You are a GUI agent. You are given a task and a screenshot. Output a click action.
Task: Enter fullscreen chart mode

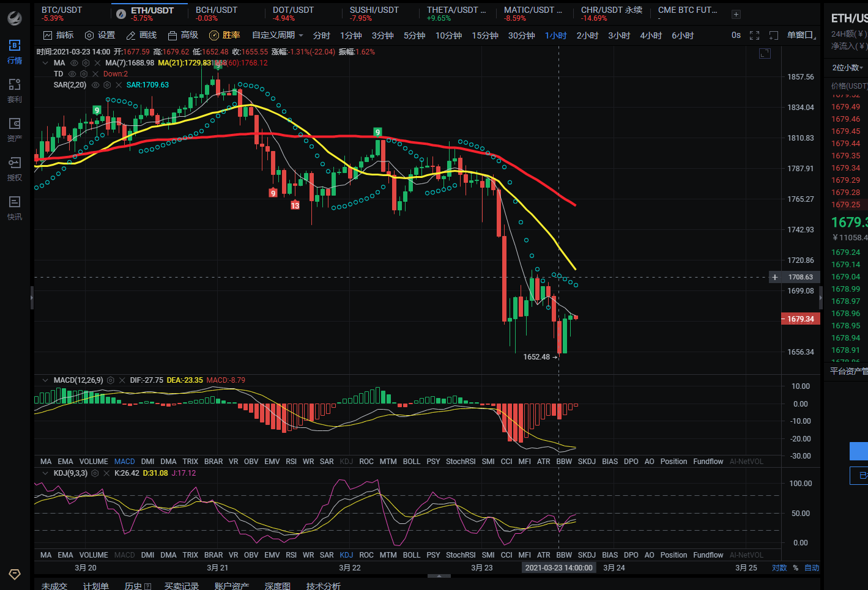coord(754,35)
